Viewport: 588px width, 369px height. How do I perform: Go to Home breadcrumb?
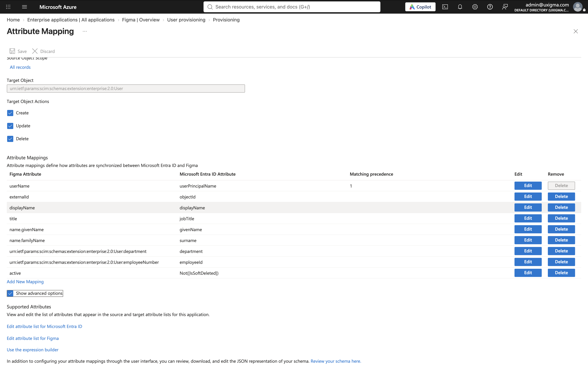pyautogui.click(x=13, y=20)
